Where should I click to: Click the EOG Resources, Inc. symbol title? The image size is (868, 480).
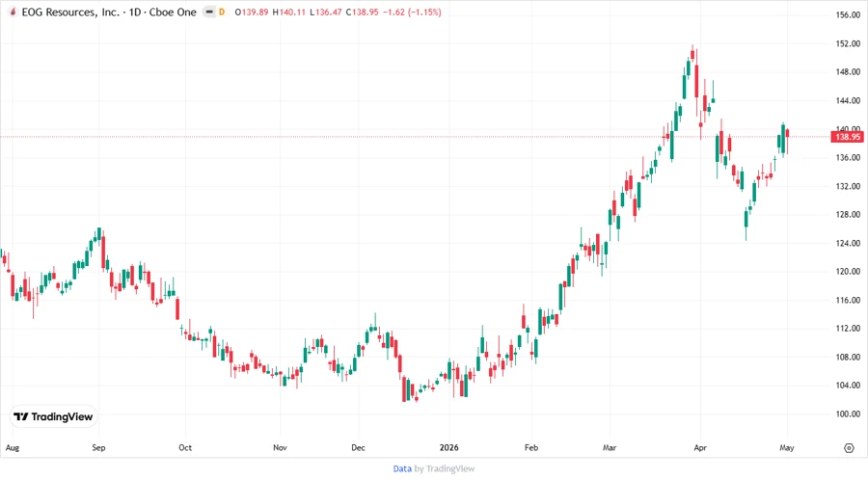70,13
